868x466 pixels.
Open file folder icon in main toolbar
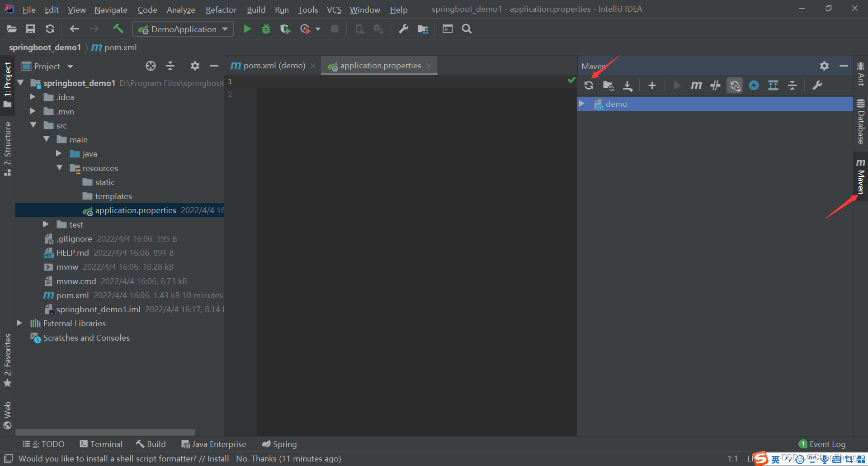(x=12, y=29)
